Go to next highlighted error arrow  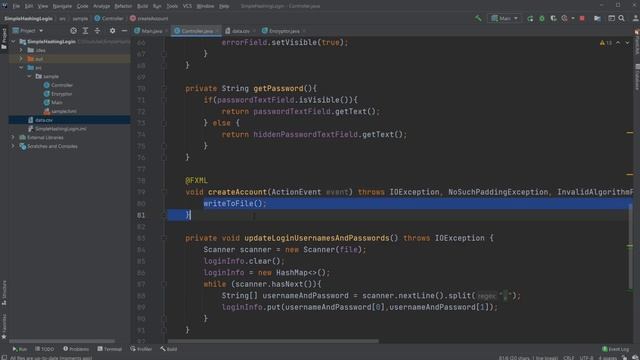pos(627,43)
